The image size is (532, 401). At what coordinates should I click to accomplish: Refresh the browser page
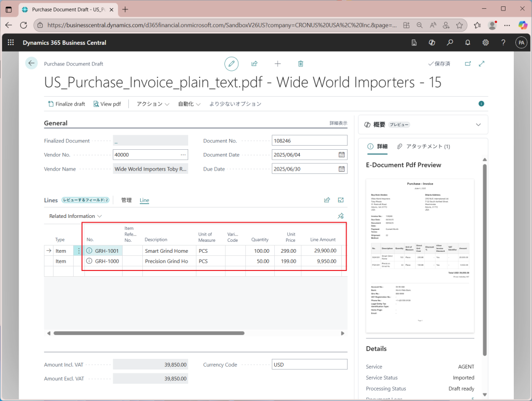coord(23,25)
